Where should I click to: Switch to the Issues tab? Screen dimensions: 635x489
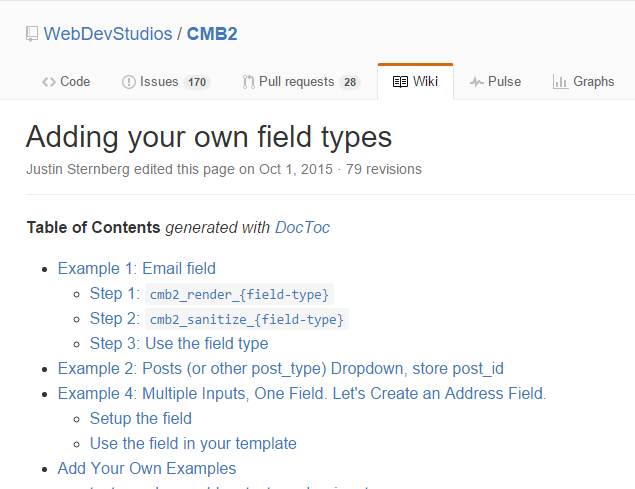166,82
